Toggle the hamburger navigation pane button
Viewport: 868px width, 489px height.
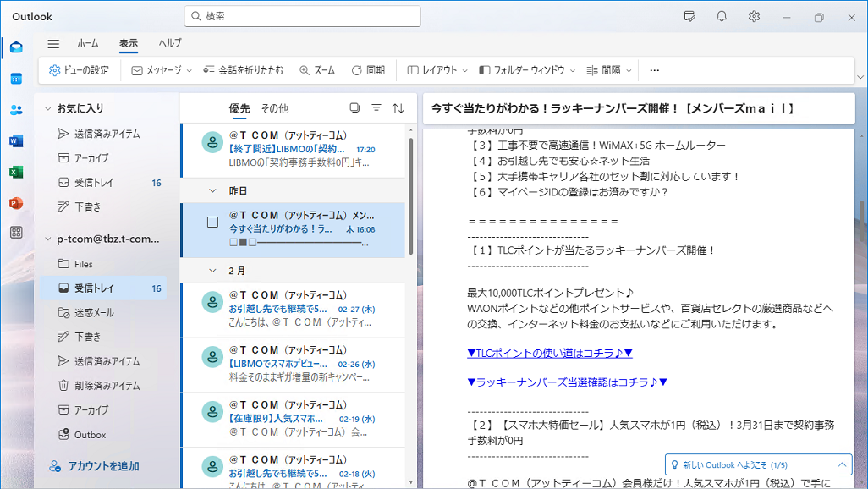pos(53,44)
